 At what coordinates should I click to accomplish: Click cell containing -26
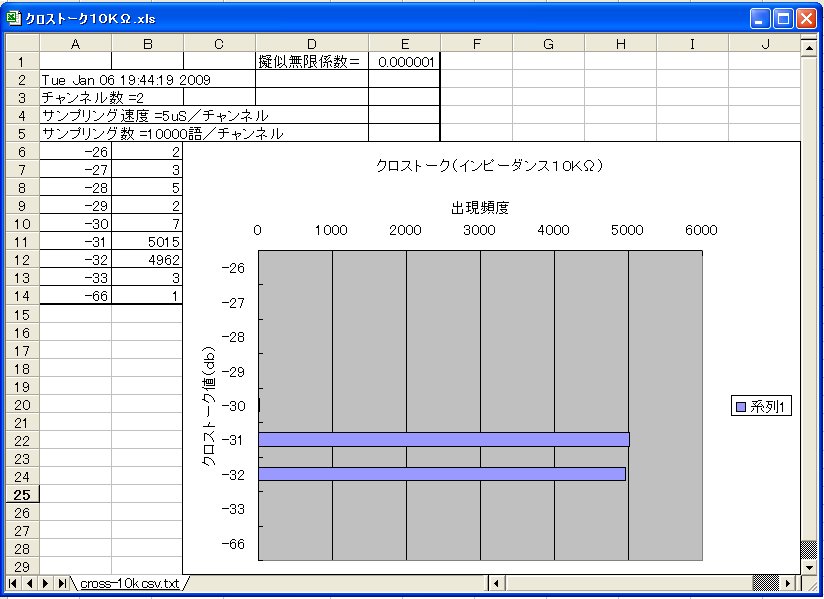(76, 152)
